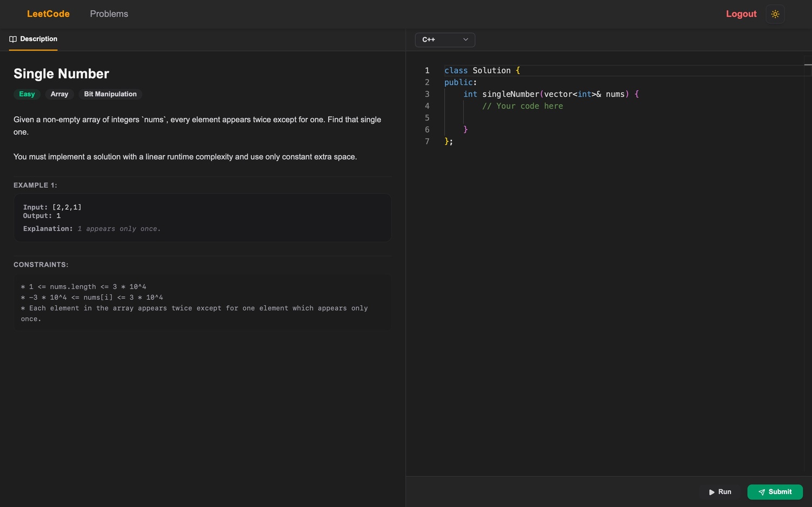812x507 pixels.
Task: Click the Array topic tag
Action: point(60,94)
